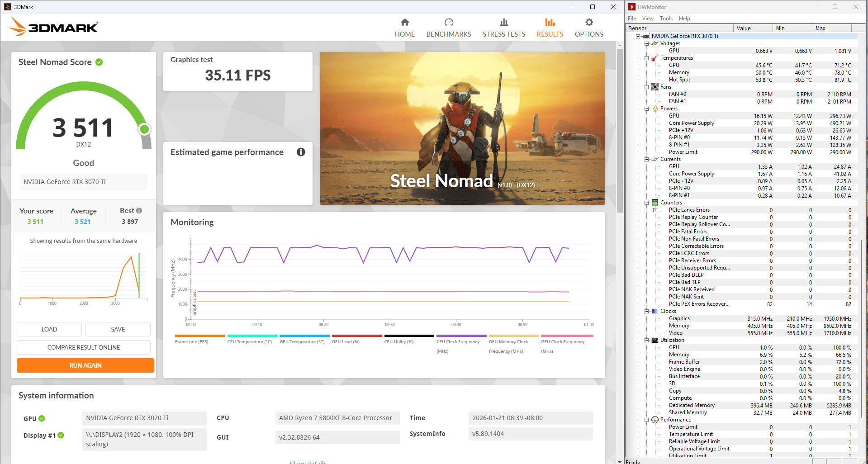This screenshot has width=868, height=464.
Task: Toggle the GPU Memory Clock Frequency series
Action: click(x=514, y=344)
